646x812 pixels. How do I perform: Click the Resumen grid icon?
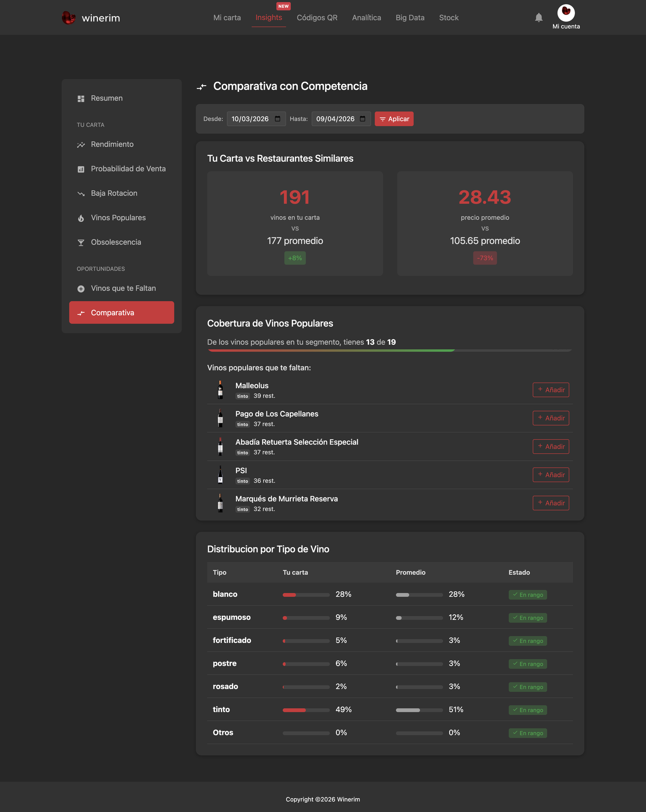[x=81, y=99]
